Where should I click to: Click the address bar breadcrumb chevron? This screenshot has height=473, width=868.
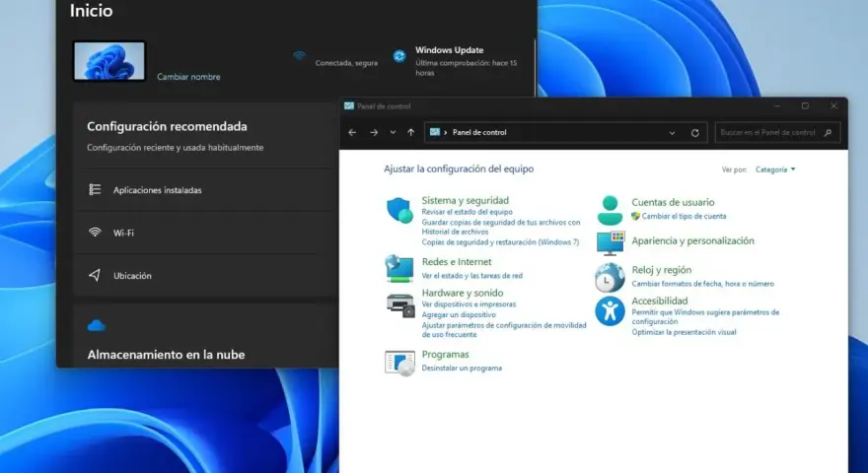445,133
